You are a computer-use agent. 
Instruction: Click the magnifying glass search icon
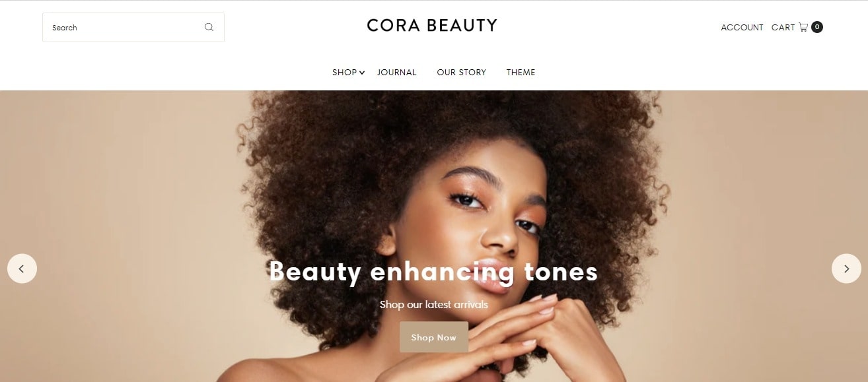209,27
